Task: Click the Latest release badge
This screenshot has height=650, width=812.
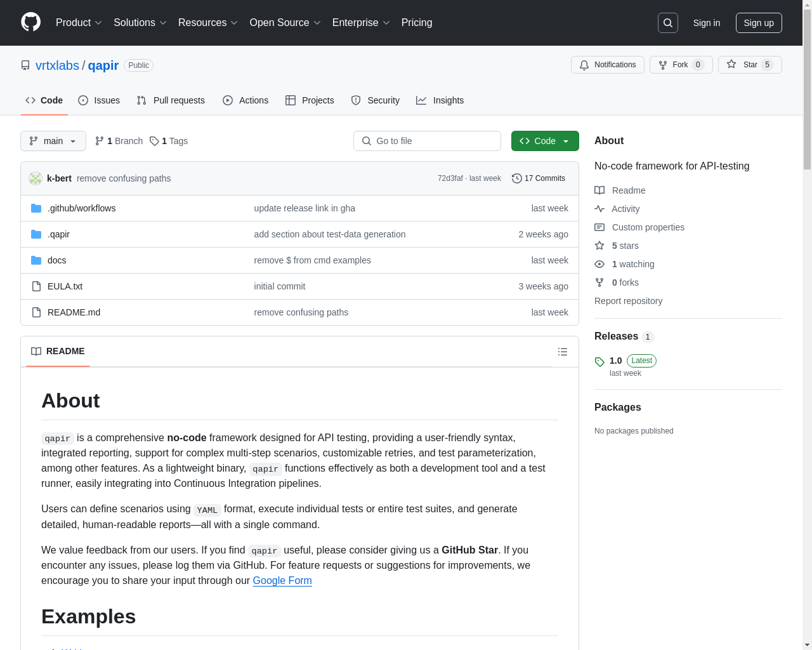Action: pyautogui.click(x=641, y=361)
